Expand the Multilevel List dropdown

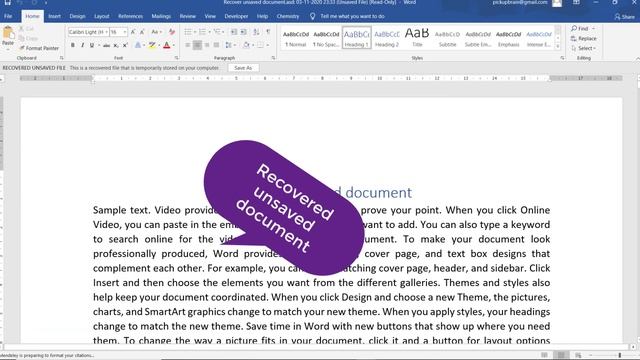(x=223, y=32)
